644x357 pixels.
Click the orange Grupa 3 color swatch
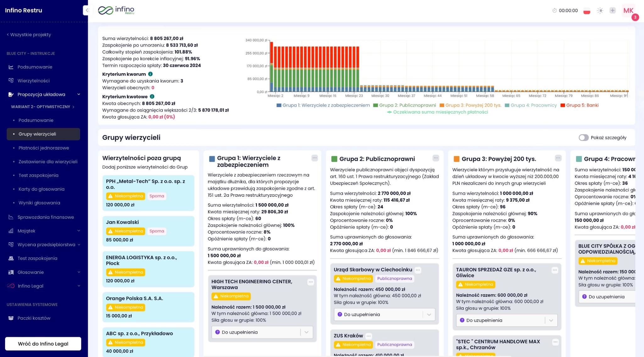pyautogui.click(x=456, y=159)
